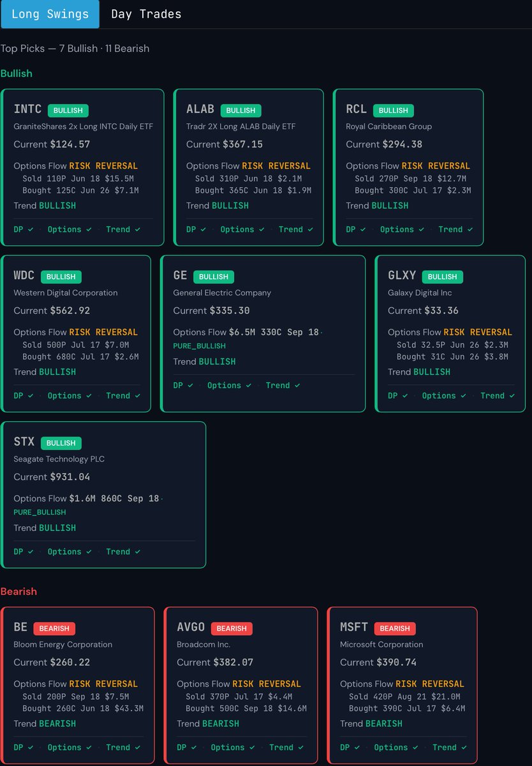The height and width of the screenshot is (766, 532).
Task: Click the RCL ticker symbol
Action: 357,109
